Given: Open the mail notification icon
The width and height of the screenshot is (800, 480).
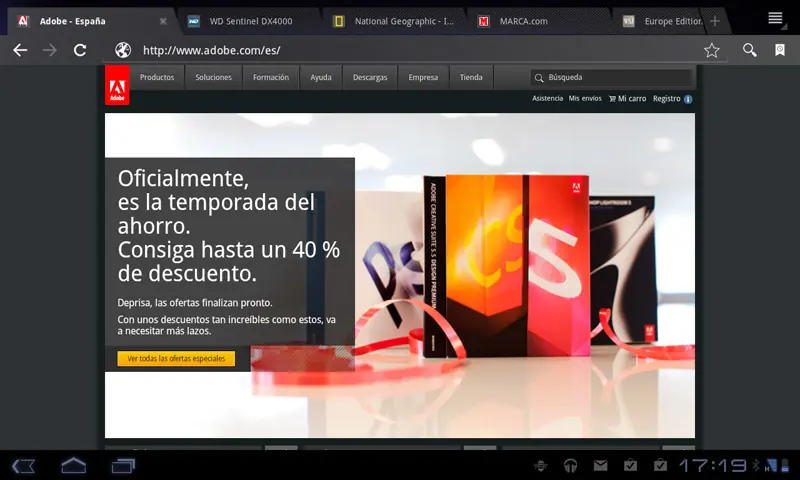Looking at the screenshot, I should coord(601,465).
